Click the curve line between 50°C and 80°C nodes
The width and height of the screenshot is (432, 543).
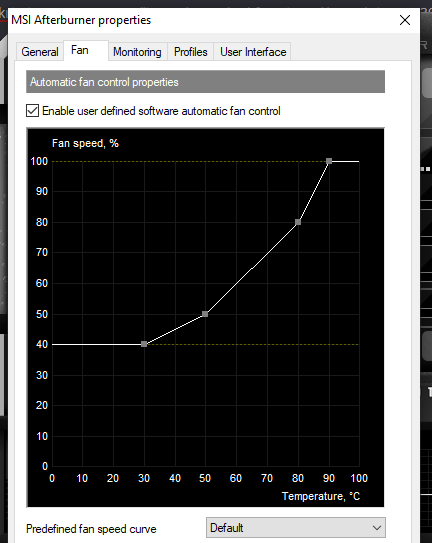[252, 268]
